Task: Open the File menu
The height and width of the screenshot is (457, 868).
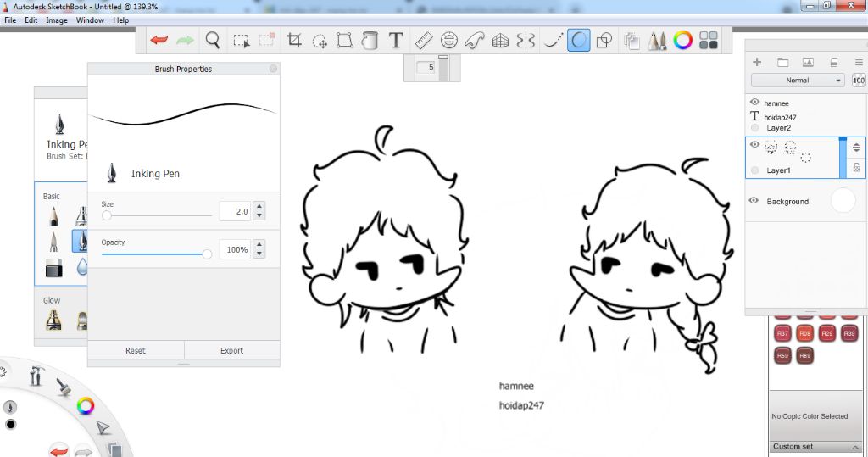Action: point(10,20)
